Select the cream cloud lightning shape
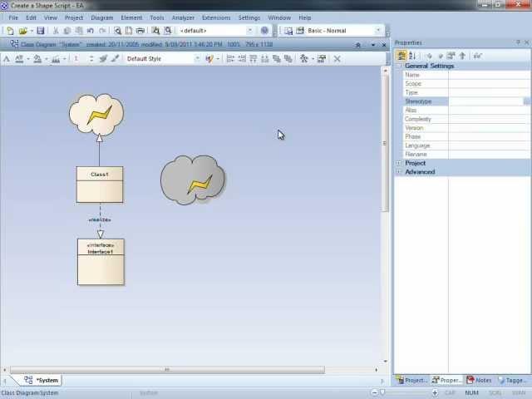 96,115
